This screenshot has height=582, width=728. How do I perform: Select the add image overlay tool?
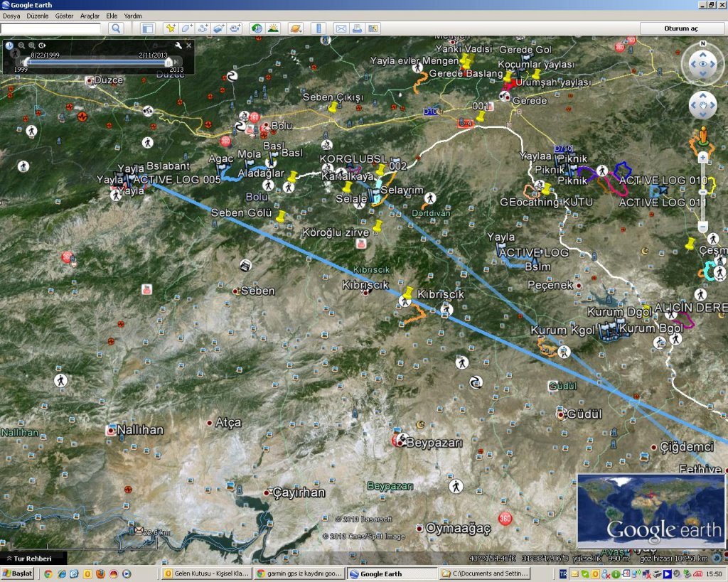(x=219, y=28)
